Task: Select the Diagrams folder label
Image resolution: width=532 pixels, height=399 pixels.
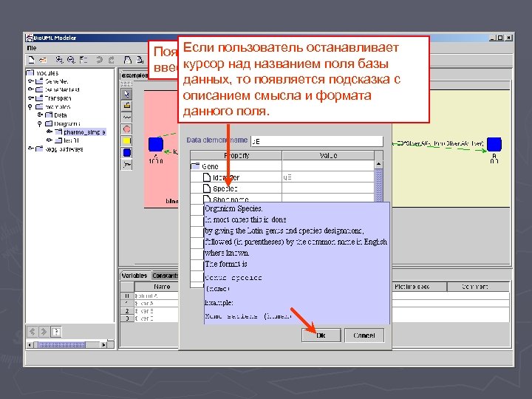Action: (67, 123)
